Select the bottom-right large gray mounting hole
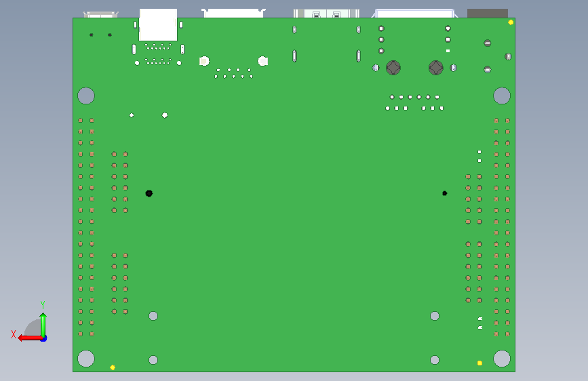Screen dimensions: 588x381 (502, 359)
